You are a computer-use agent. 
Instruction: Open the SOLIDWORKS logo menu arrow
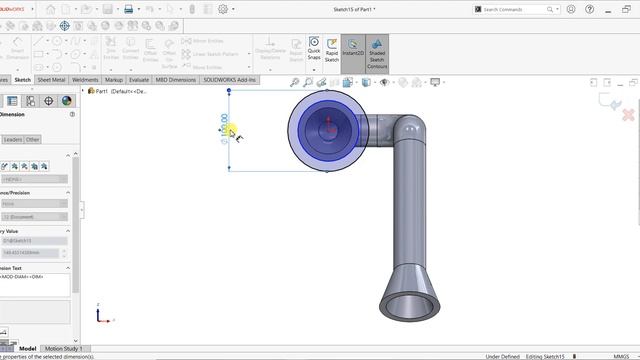click(x=32, y=9)
